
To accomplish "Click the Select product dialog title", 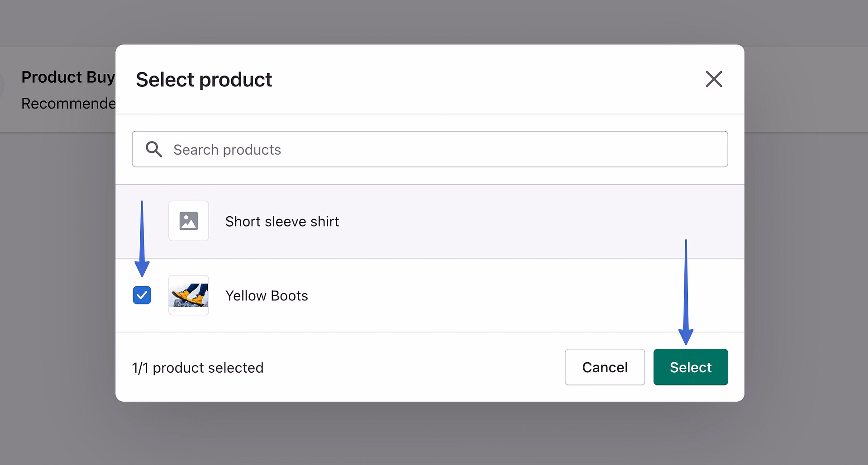I will click(x=204, y=80).
